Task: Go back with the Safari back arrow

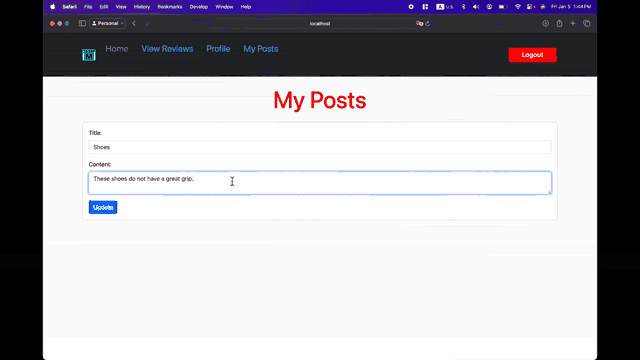Action: (x=134, y=23)
